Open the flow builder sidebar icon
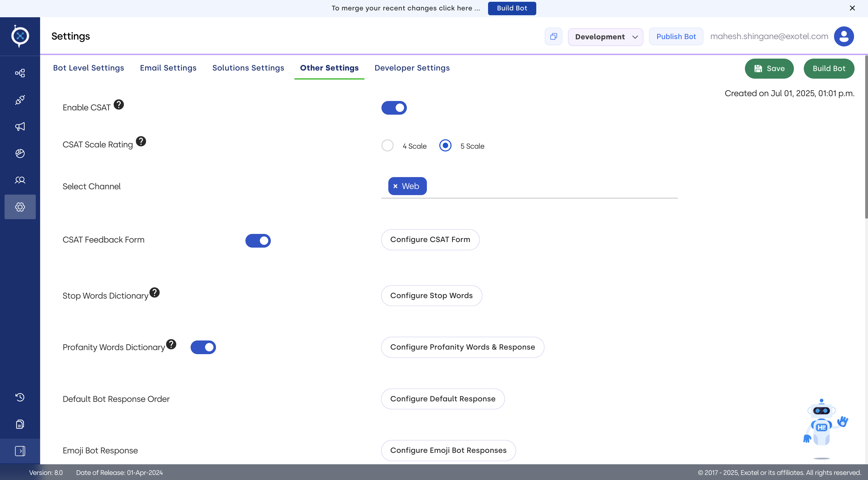 (x=20, y=73)
